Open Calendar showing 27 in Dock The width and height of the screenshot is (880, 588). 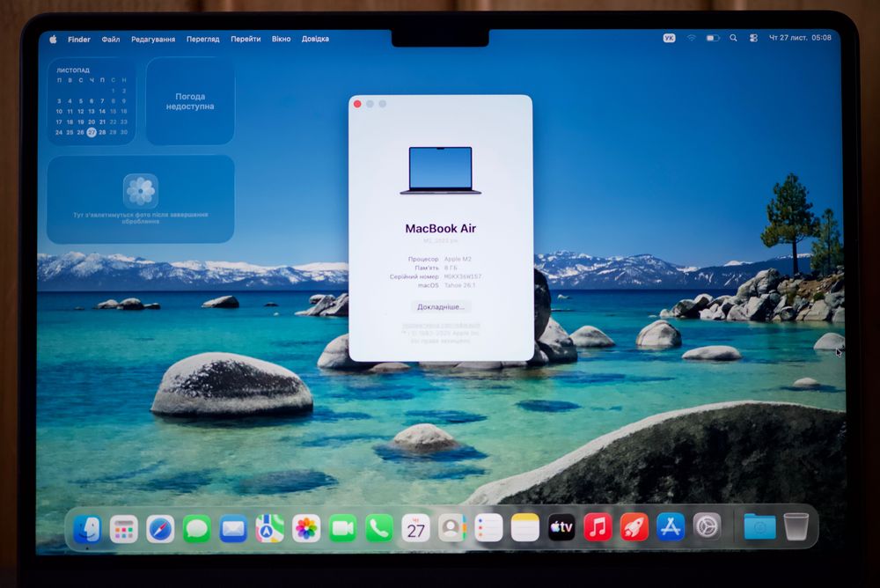click(x=416, y=528)
